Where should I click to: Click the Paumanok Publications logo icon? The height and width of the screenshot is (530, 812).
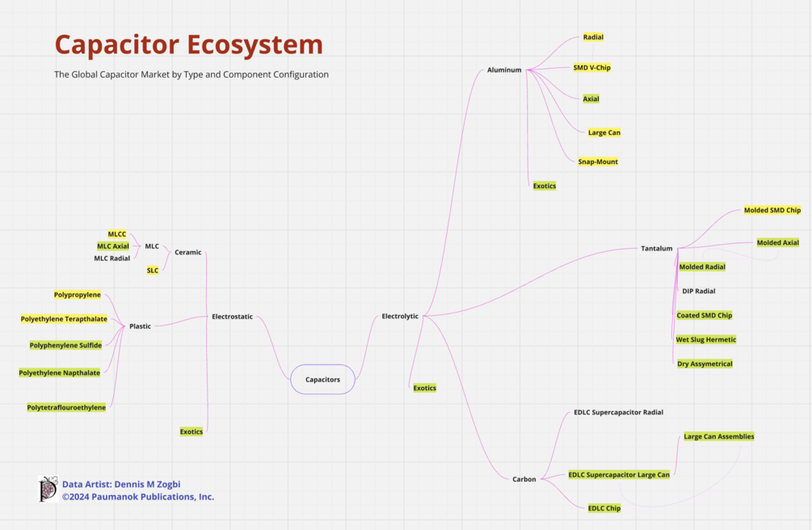[48, 489]
